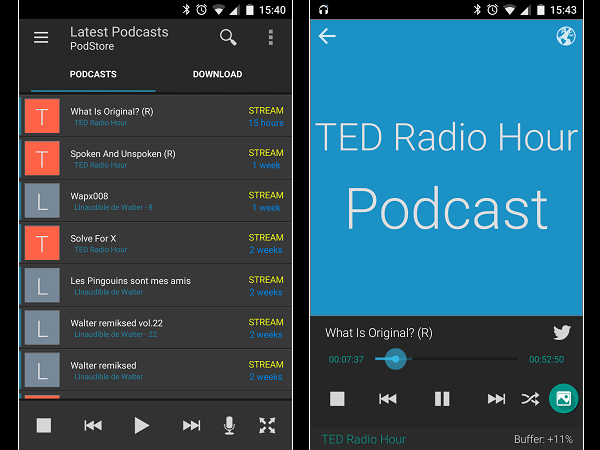Go back using the arrow on TED Radio Hour
The image size is (600, 450).
(327, 37)
